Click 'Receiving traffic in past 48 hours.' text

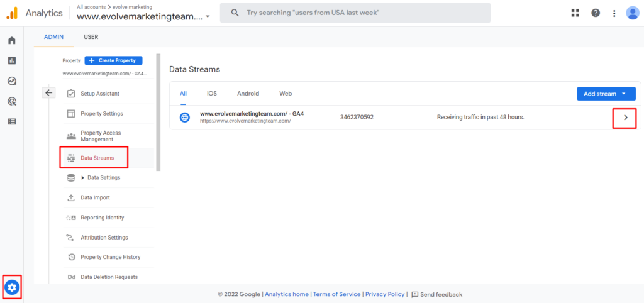click(x=480, y=118)
